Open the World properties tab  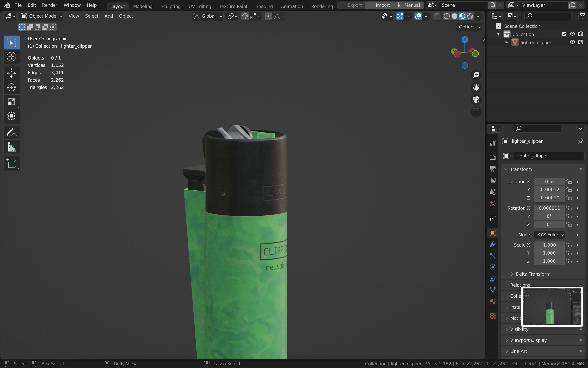[492, 203]
